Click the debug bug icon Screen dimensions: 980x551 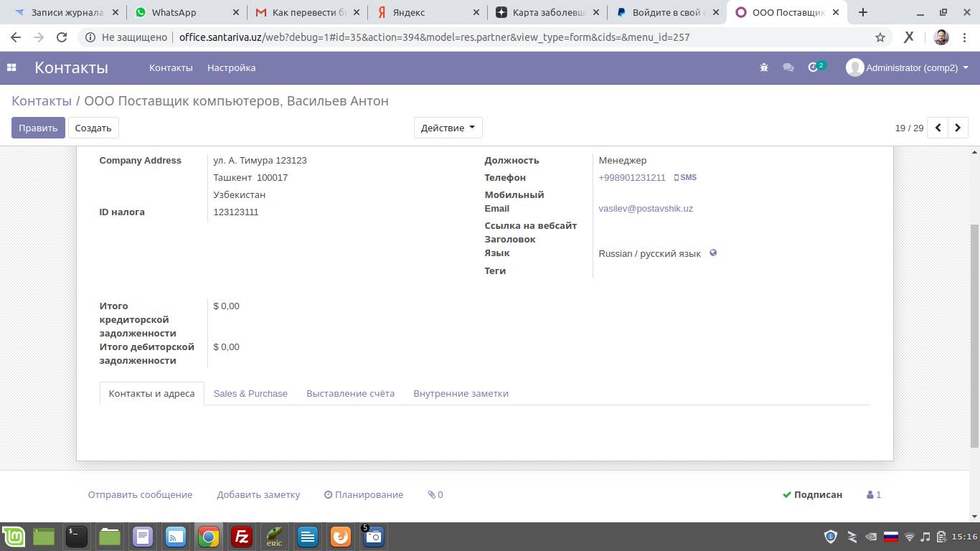point(764,67)
